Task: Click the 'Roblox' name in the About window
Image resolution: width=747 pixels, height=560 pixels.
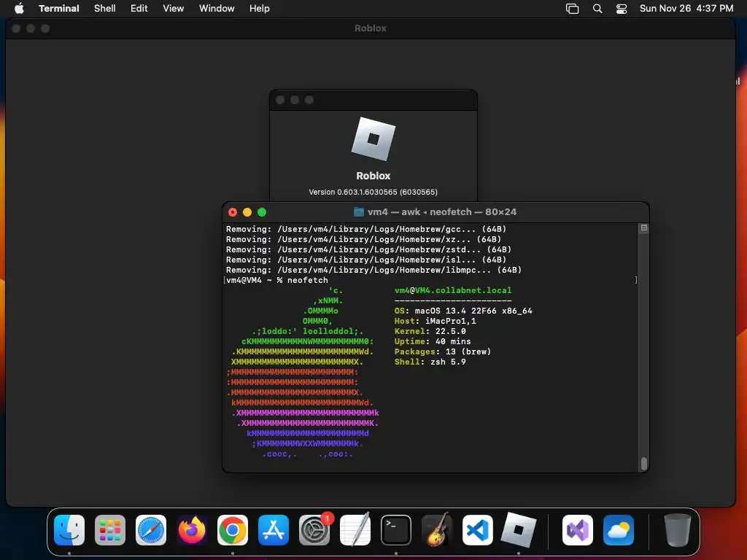Action: (373, 176)
